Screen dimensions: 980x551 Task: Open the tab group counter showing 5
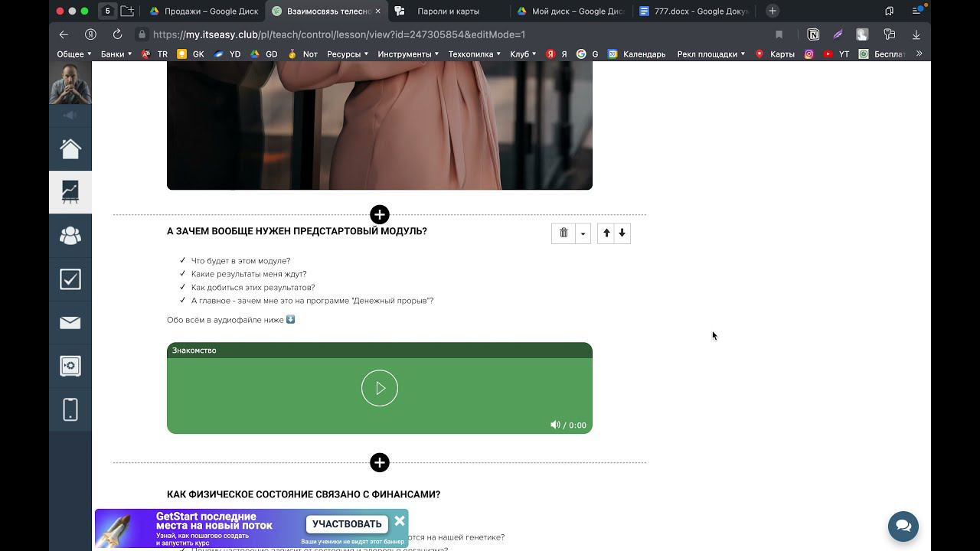[x=108, y=11]
